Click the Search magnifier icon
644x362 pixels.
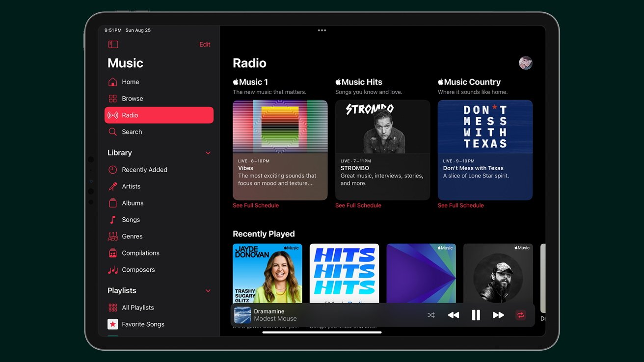[113, 132]
